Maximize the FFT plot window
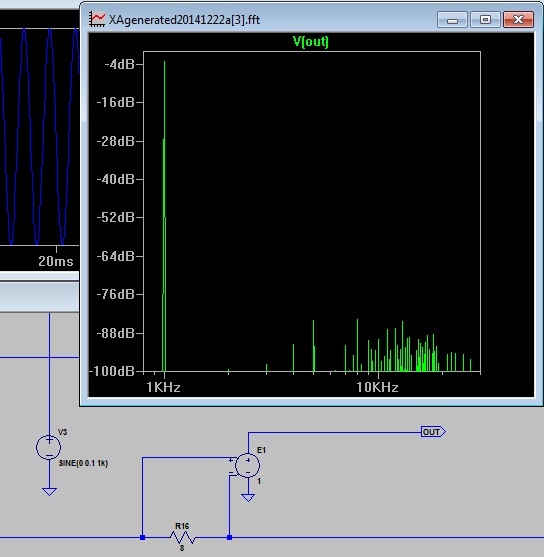The image size is (544, 557). coord(485,19)
